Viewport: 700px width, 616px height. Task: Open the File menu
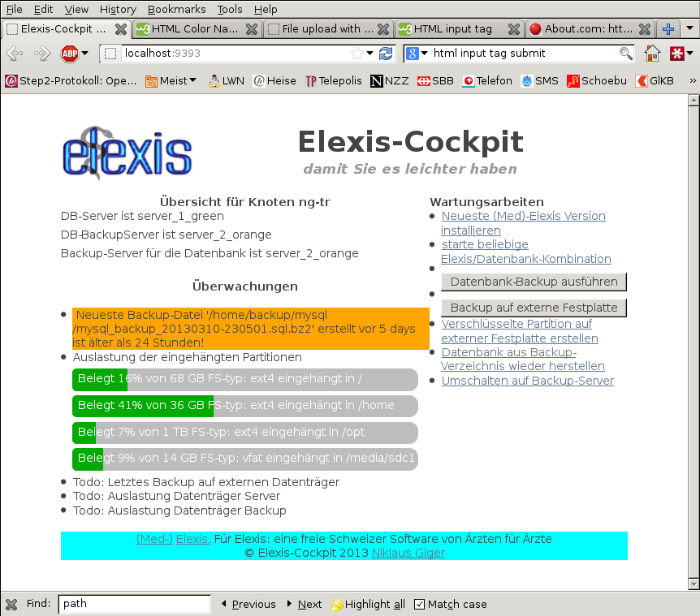tap(15, 10)
